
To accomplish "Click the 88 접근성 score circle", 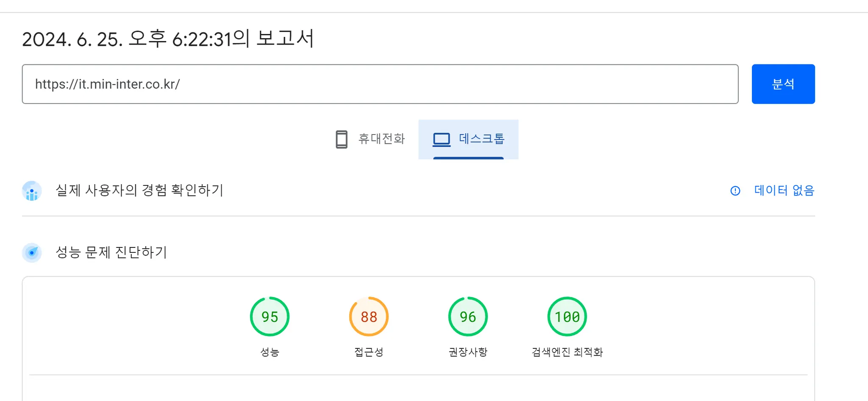I will coord(368,316).
